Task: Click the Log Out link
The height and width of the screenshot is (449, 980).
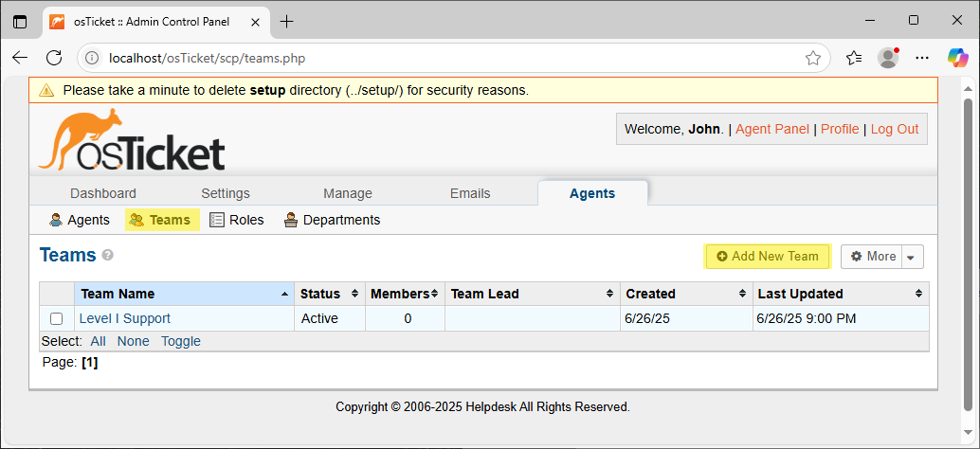Action: [x=895, y=129]
